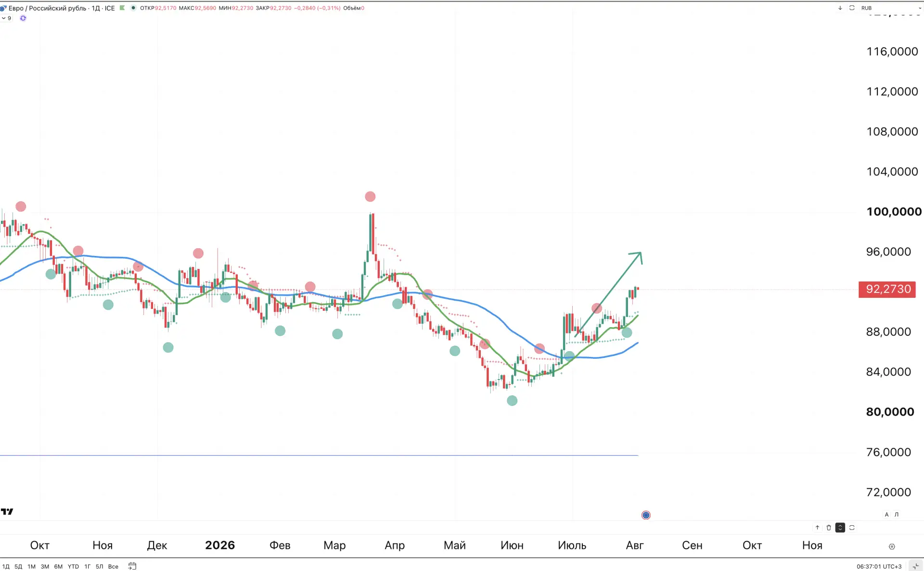Click the 2026 year label on time axis
Viewport: 924px width, 571px height.
(220, 545)
